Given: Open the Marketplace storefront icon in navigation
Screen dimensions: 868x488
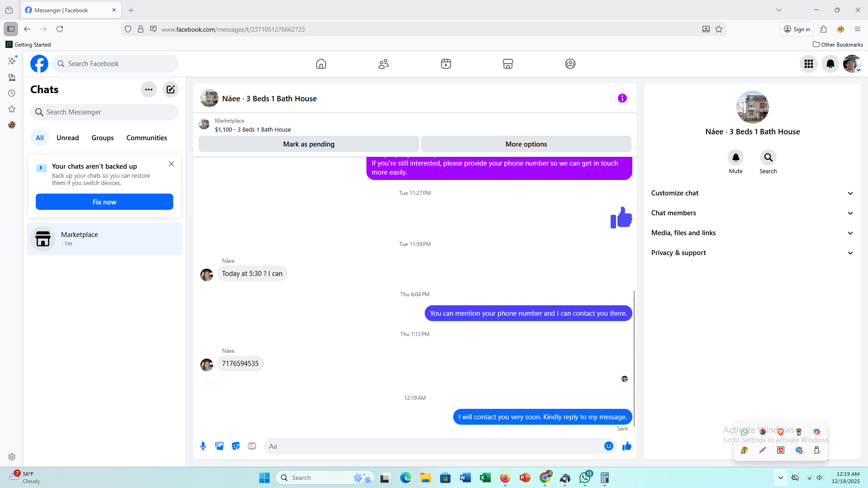Looking at the screenshot, I should (x=508, y=64).
